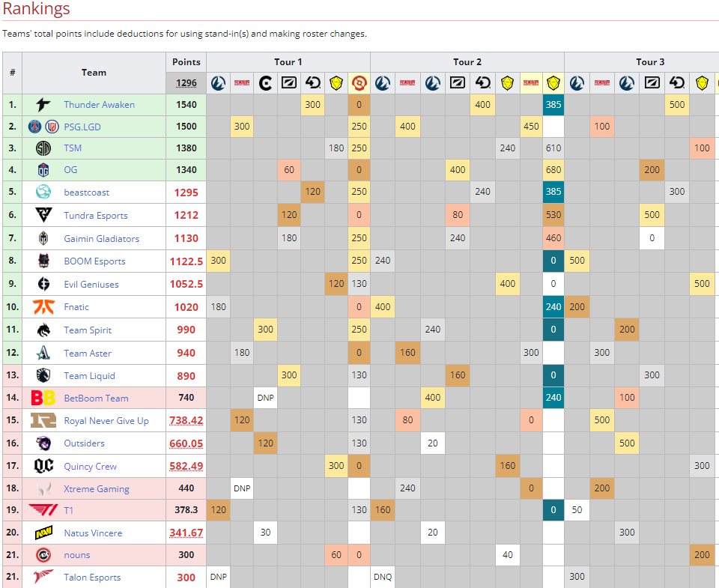Click the nouns team logo
Screen dimensions: 719x588
pos(43,555)
